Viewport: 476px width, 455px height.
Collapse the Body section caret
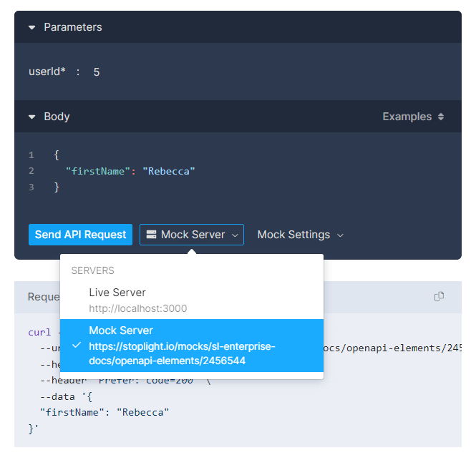click(x=31, y=117)
